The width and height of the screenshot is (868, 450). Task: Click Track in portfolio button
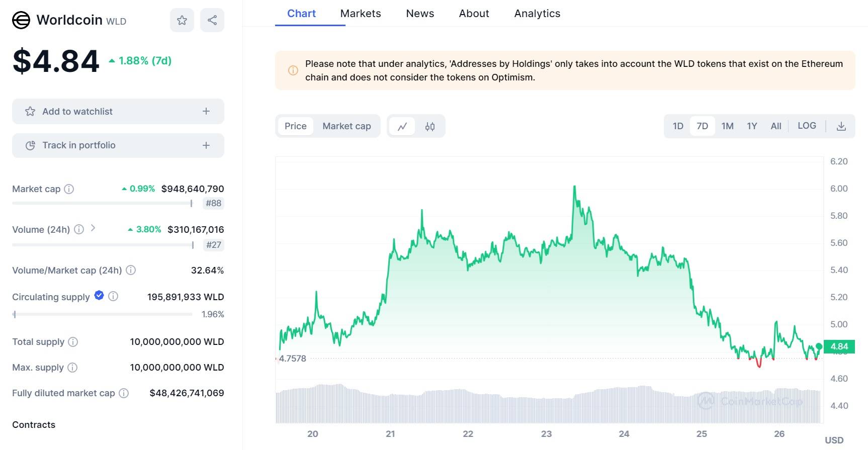[x=118, y=145]
